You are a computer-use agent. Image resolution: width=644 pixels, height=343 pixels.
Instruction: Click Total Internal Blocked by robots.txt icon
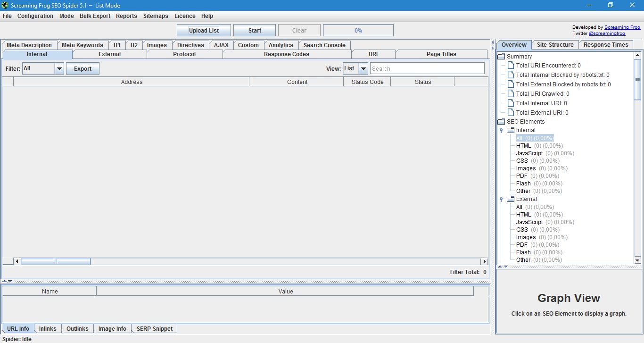pyautogui.click(x=511, y=75)
